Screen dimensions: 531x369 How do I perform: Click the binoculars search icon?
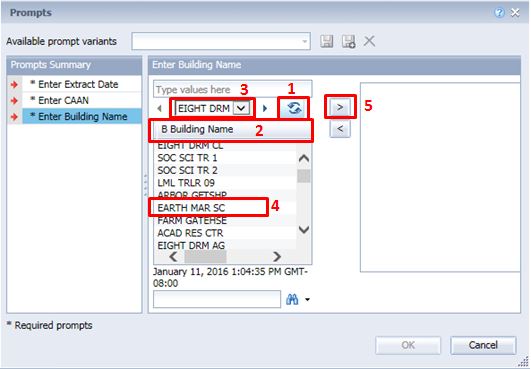292,299
